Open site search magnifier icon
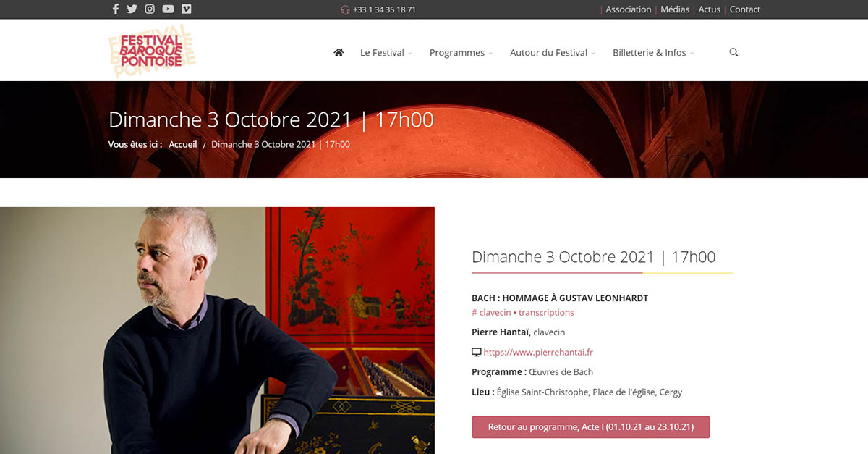This screenshot has height=454, width=868. point(733,52)
